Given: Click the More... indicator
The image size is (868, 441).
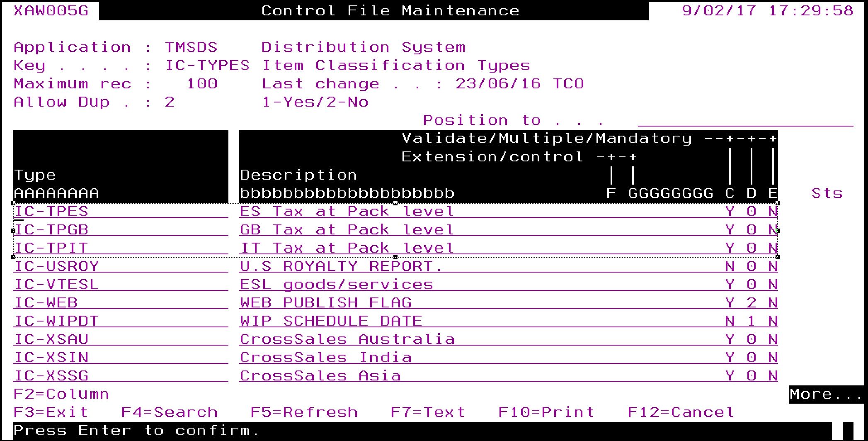Looking at the screenshot, I should coord(826,394).
